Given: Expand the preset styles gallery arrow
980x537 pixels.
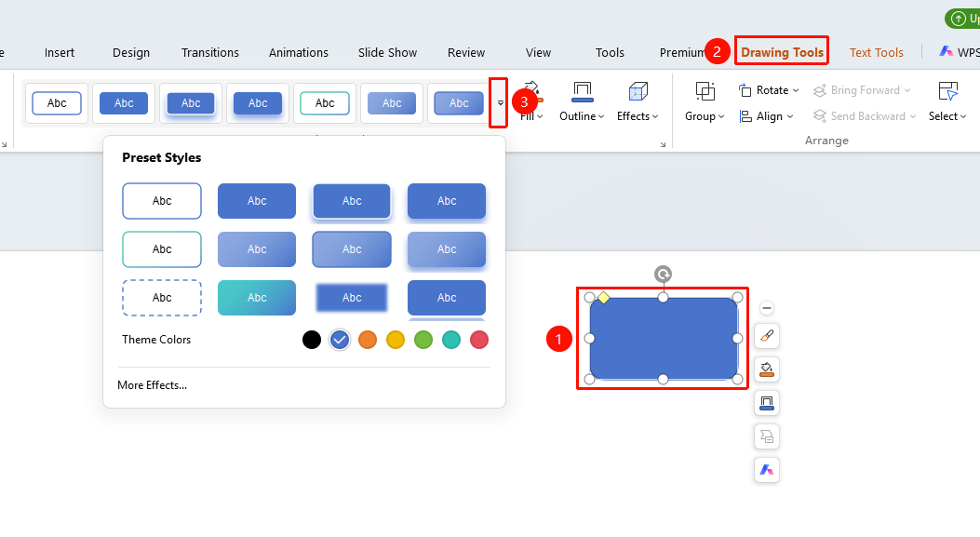Looking at the screenshot, I should tap(500, 103).
